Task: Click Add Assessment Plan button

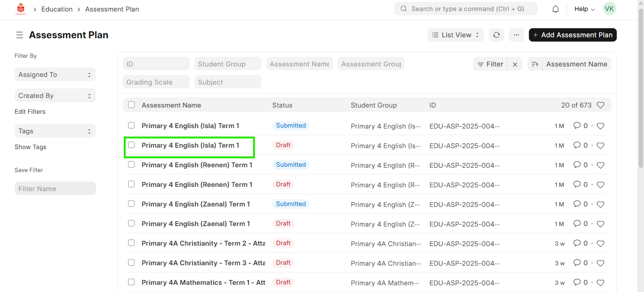Action: 572,35
